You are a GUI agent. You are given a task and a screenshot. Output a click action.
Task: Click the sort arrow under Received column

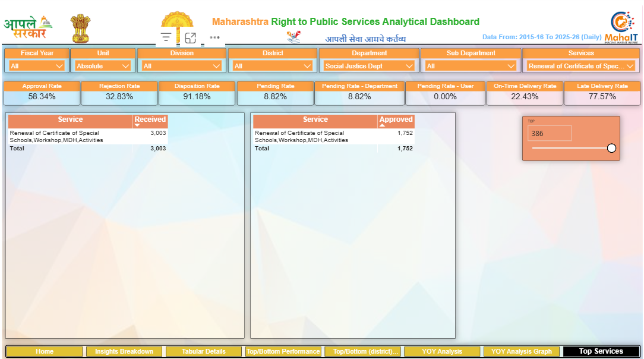[138, 125]
